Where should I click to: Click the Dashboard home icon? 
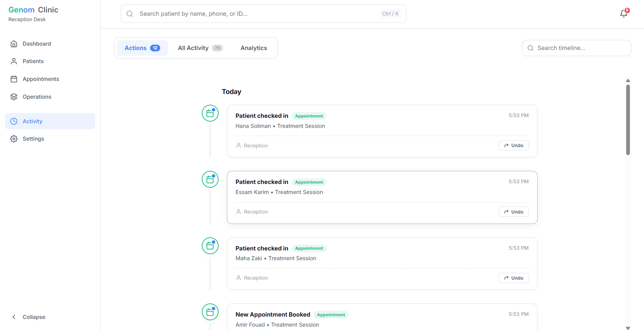[x=14, y=44]
